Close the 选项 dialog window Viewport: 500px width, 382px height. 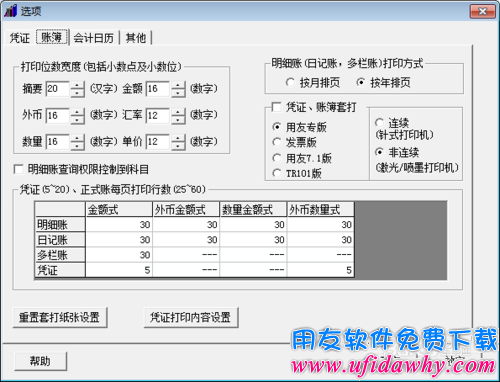tap(482, 12)
